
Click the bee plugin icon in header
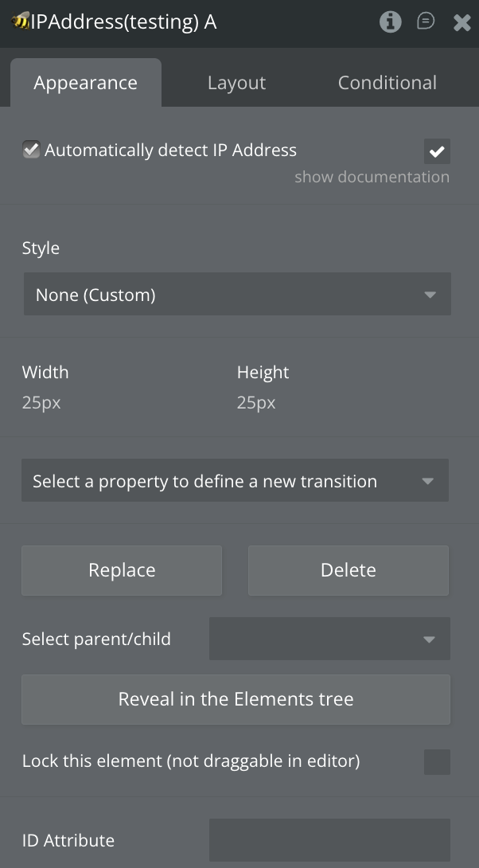tap(21, 22)
